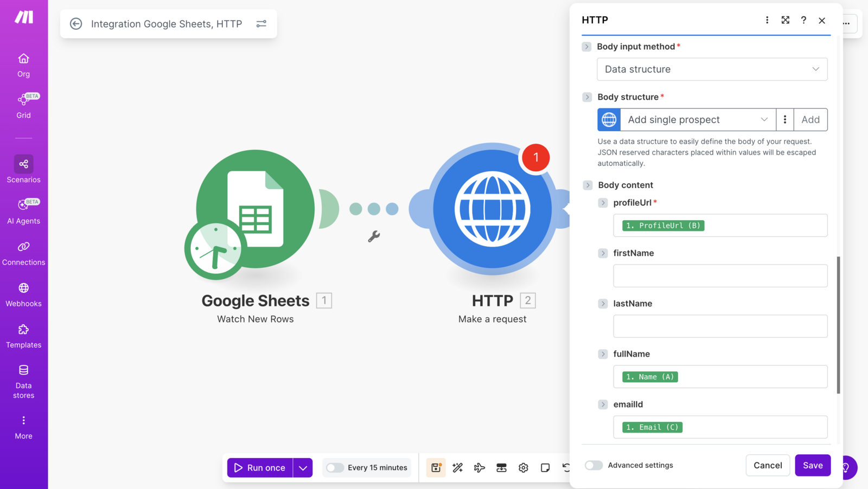The height and width of the screenshot is (489, 868).
Task: Open the Add single prospect dropdown
Action: (698, 120)
